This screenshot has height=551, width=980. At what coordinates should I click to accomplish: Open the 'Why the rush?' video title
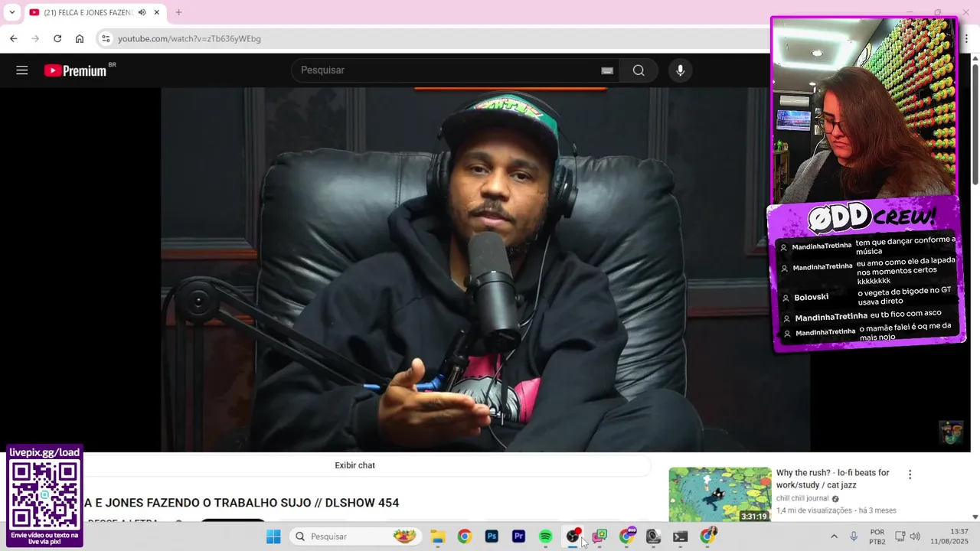[832, 478]
